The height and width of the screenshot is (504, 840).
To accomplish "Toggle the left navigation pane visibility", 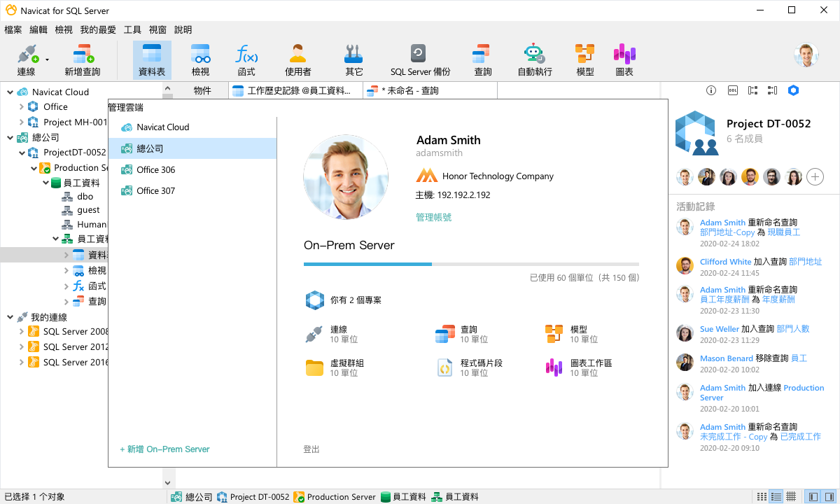I will 813,497.
